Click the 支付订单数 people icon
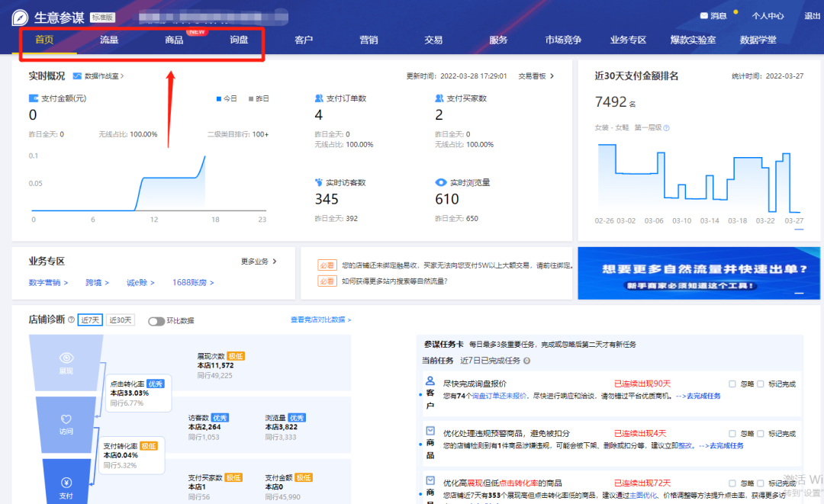This screenshot has width=824, height=504. tap(319, 98)
